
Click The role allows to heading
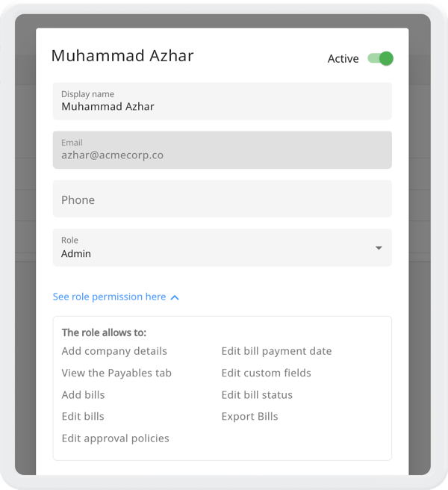pos(104,332)
